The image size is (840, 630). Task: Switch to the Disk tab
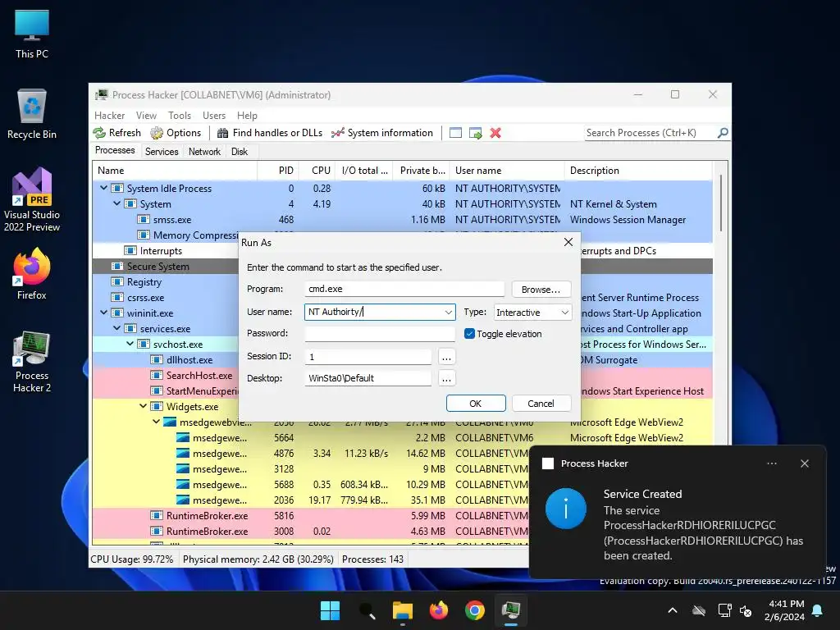[x=240, y=152]
